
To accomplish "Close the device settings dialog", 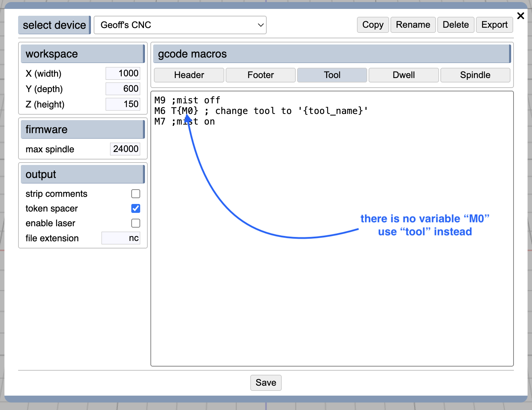I will click(520, 16).
